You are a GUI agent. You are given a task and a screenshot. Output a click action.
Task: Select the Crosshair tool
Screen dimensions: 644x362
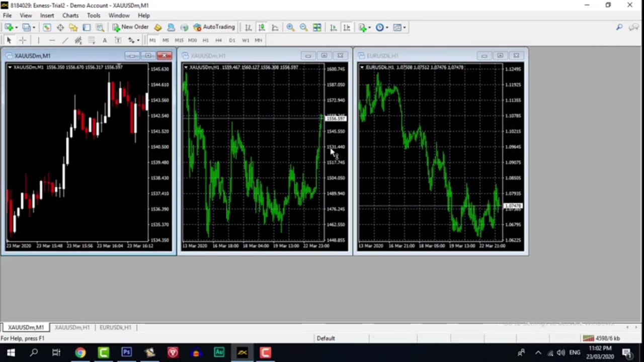22,40
